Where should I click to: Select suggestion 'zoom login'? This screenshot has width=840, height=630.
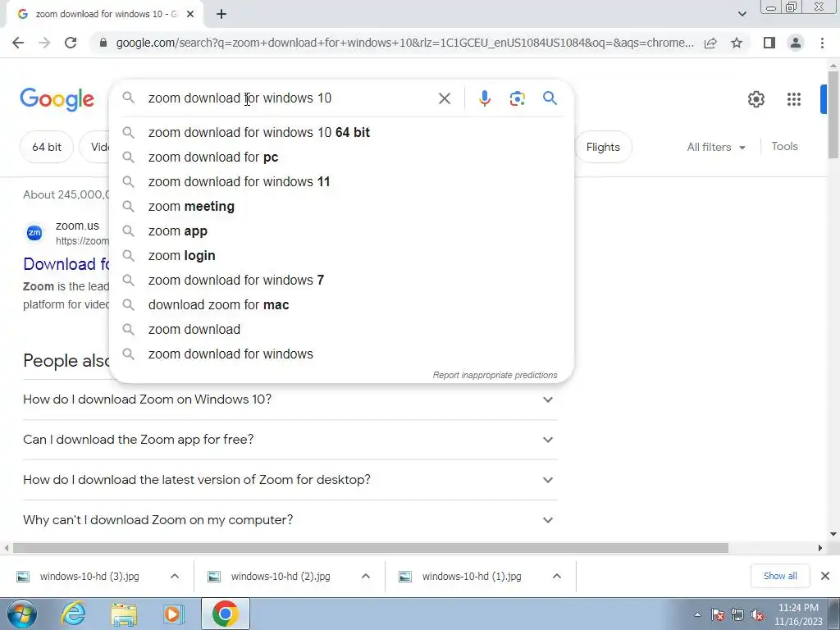coord(342,256)
